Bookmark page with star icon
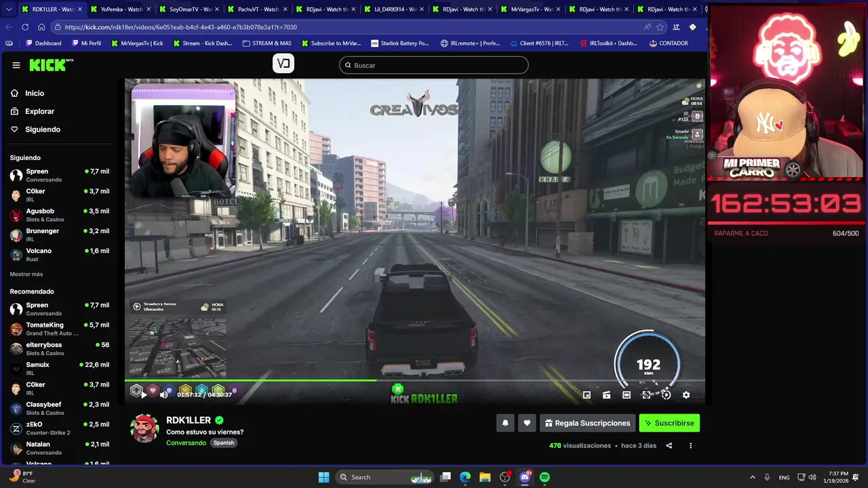 pos(661,27)
